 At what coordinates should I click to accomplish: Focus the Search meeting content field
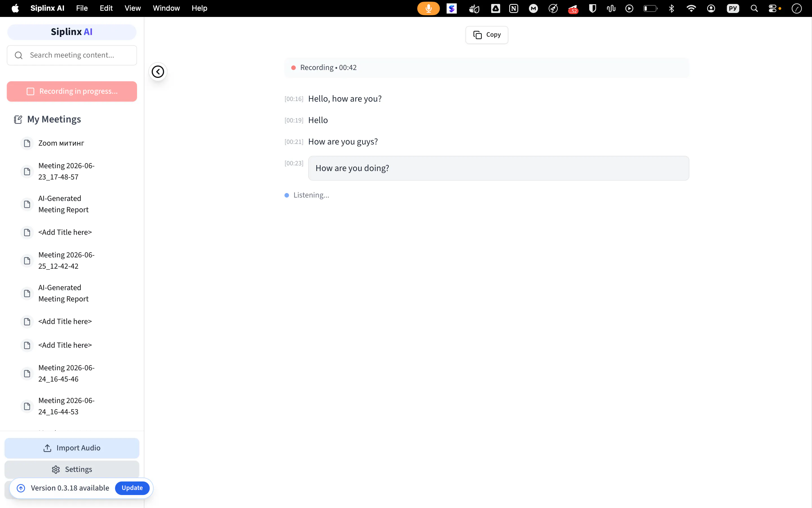coord(72,55)
